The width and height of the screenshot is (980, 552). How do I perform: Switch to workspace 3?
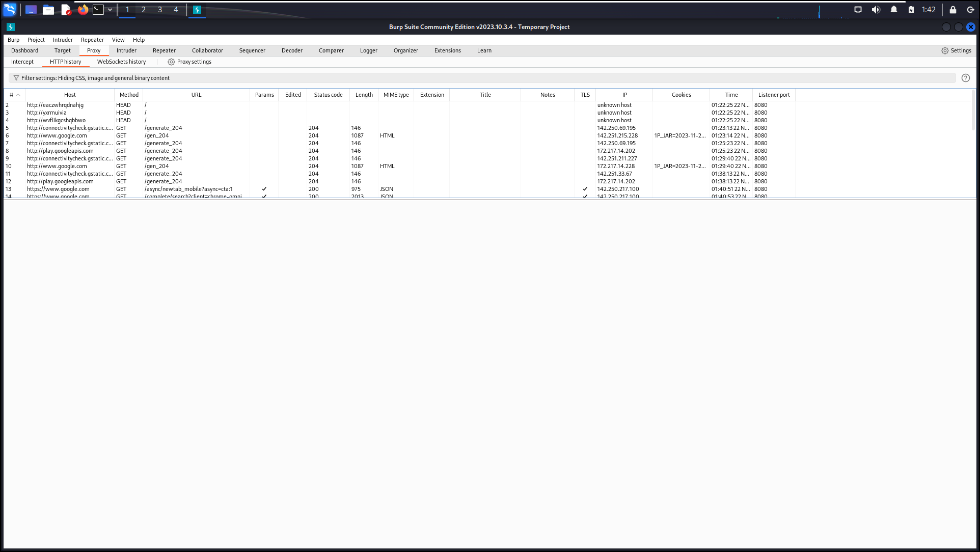160,9
